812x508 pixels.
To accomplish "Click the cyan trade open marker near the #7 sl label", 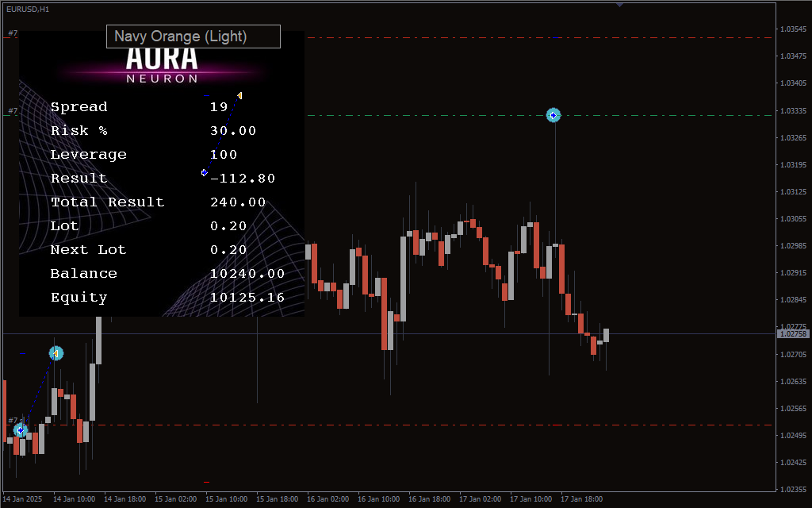I will 21,430.
